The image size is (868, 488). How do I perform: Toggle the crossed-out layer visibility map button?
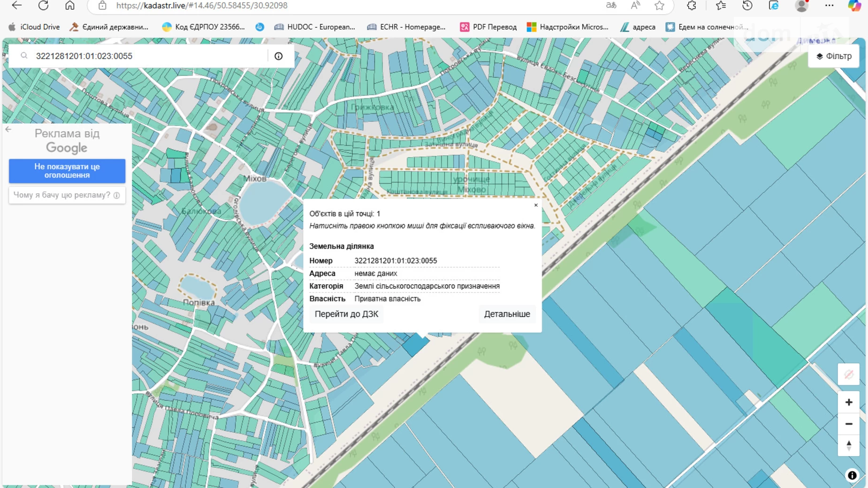click(849, 374)
